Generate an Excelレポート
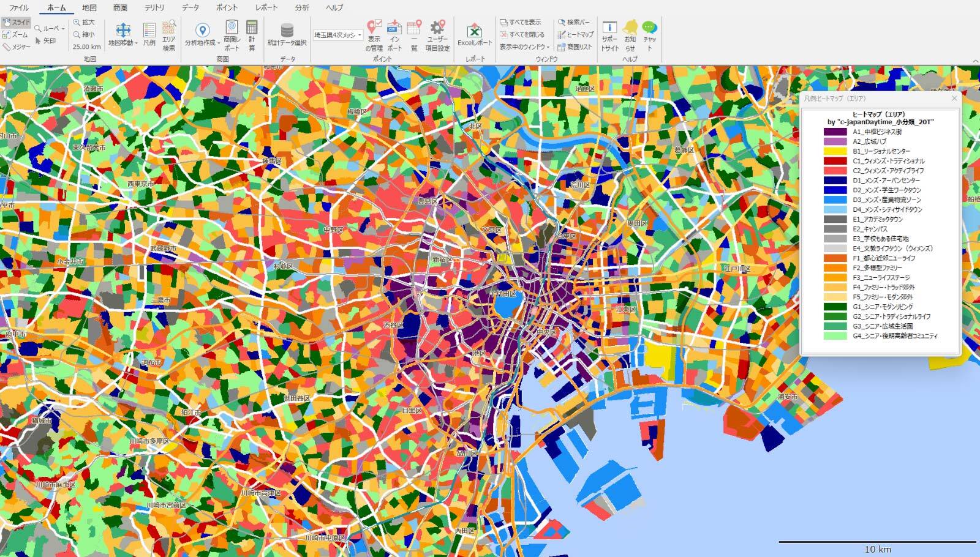Viewport: 980px width, 557px height. pos(474,34)
